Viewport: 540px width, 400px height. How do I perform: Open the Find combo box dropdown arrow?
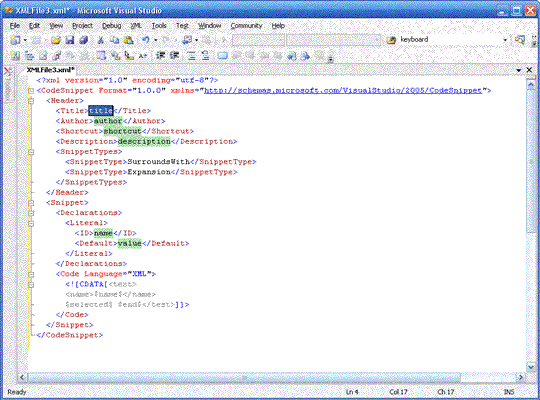click(505, 40)
